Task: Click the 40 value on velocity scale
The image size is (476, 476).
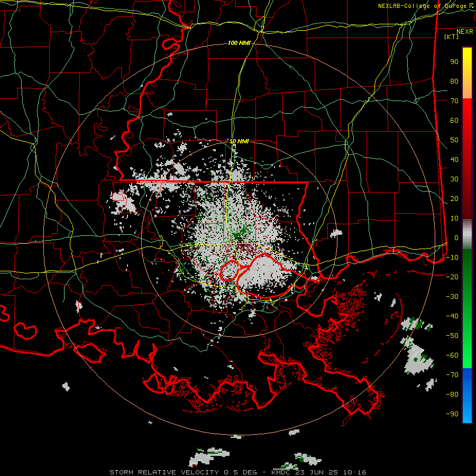Action: point(454,160)
